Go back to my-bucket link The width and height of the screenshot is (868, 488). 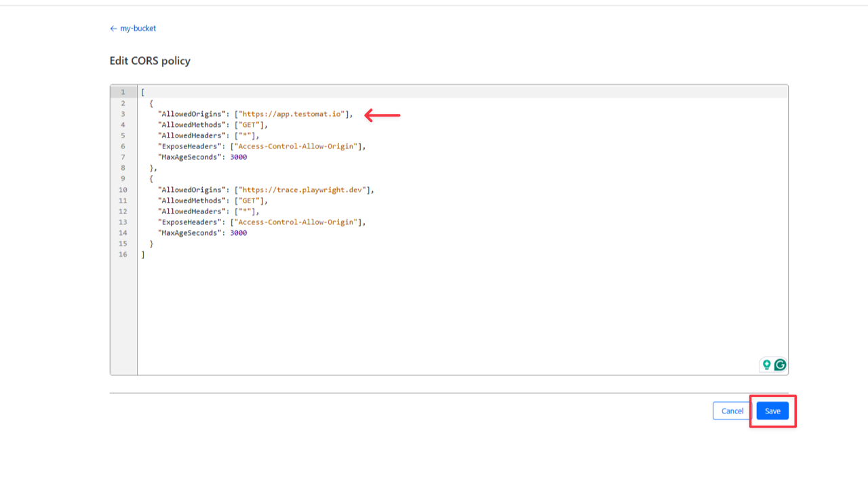pyautogui.click(x=138, y=28)
